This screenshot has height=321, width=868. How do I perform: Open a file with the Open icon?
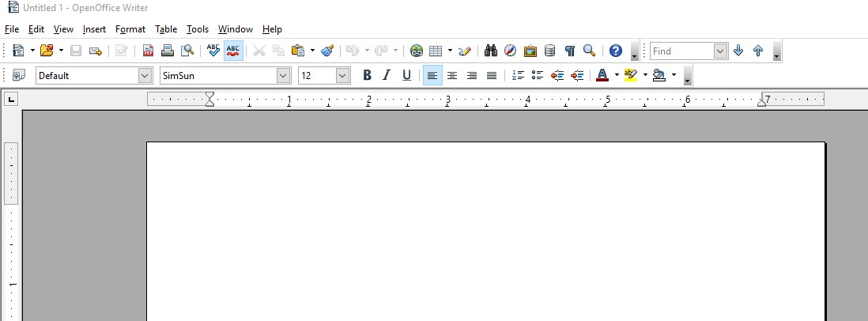pyautogui.click(x=47, y=51)
